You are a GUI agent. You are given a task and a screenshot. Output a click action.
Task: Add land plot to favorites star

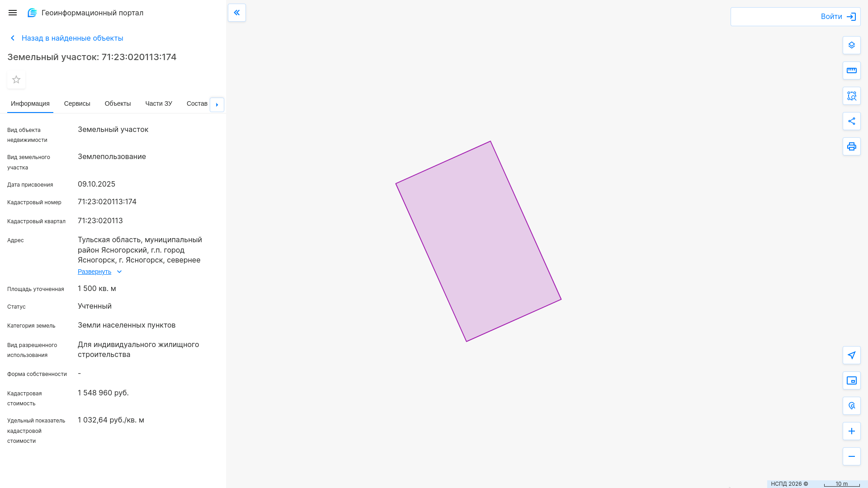(x=16, y=80)
